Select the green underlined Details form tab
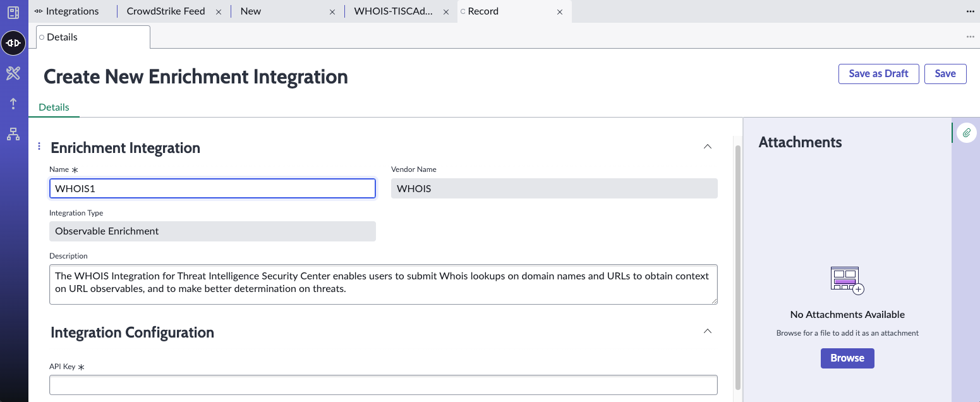The height and width of the screenshot is (402, 980). coord(54,107)
